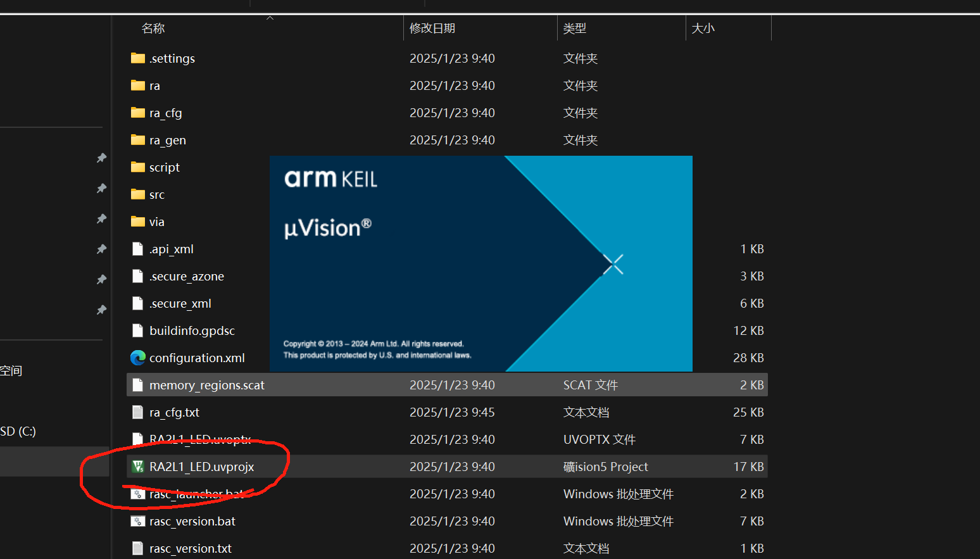This screenshot has height=559, width=980.
Task: Select the ra_cfg folder icon
Action: (137, 113)
